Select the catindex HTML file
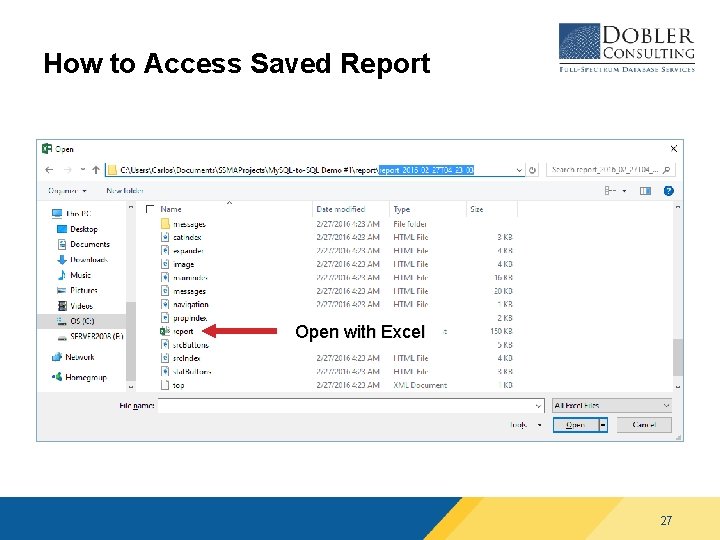The width and height of the screenshot is (720, 540). pos(187,237)
